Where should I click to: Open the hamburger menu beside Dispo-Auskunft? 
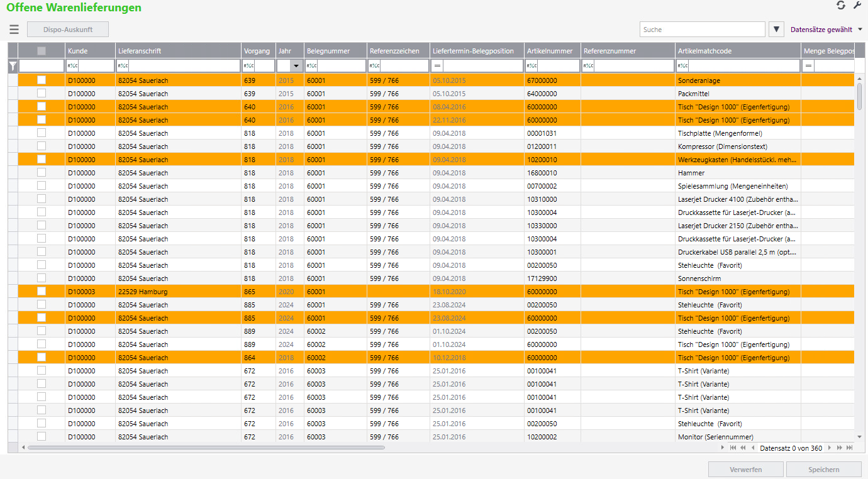pyautogui.click(x=14, y=29)
